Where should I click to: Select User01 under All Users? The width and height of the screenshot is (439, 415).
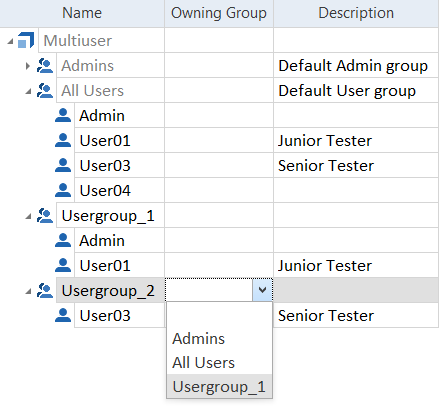pyautogui.click(x=105, y=140)
